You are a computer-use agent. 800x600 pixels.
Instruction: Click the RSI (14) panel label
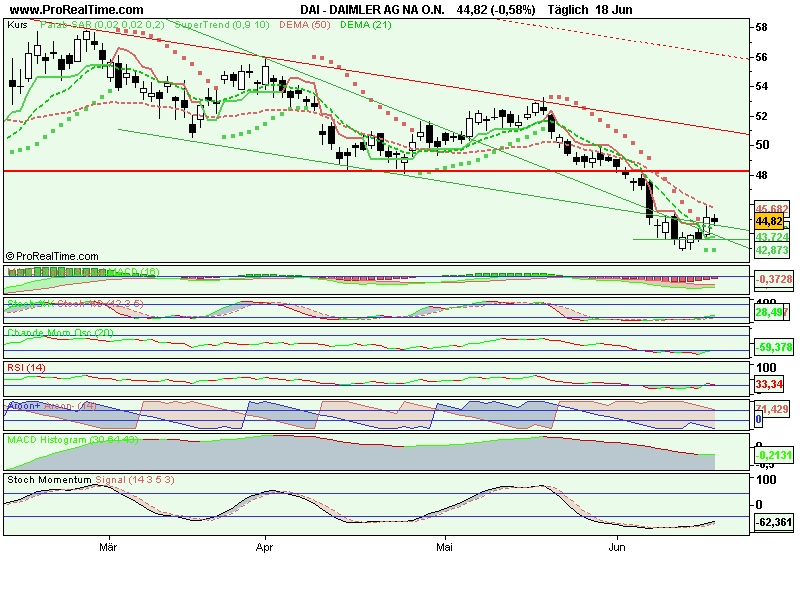[26, 367]
